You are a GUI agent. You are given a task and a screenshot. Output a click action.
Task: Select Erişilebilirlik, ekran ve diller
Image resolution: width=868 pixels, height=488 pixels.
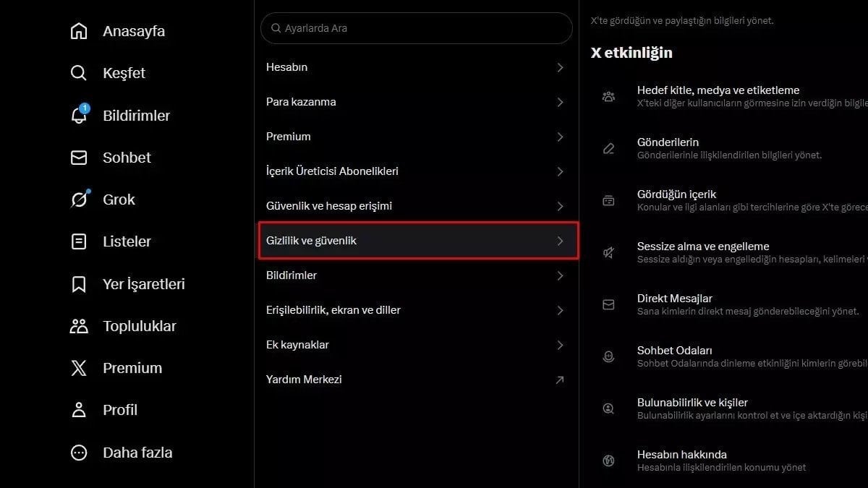coord(333,310)
